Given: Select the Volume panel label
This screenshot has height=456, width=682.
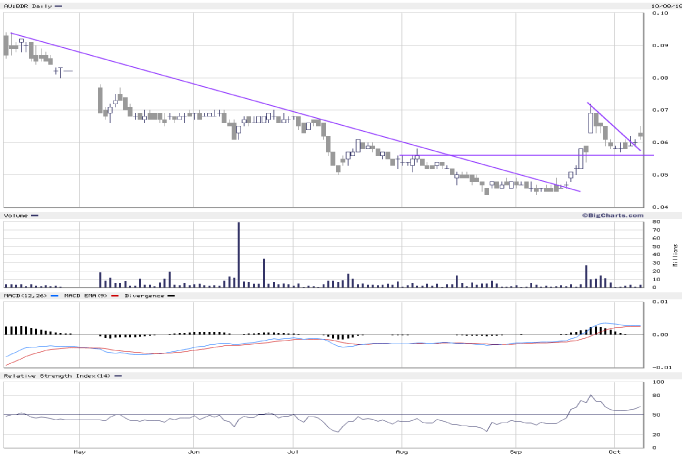Looking at the screenshot, I should coord(16,215).
